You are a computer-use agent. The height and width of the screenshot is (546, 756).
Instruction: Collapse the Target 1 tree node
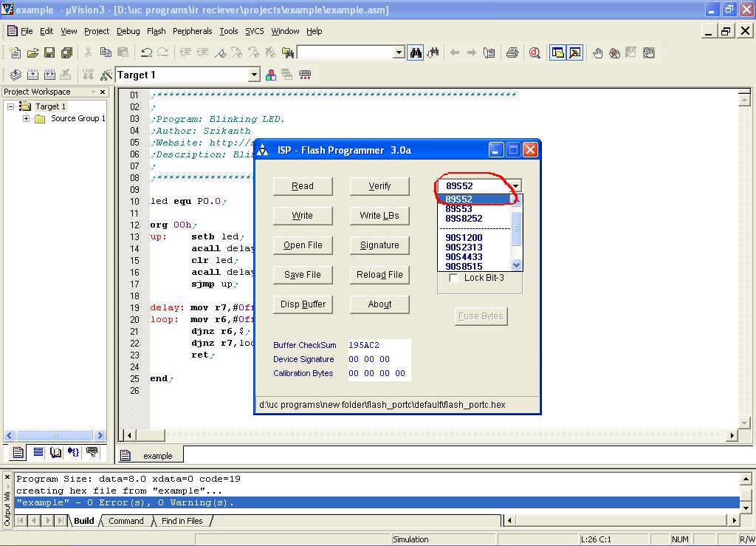pyautogui.click(x=11, y=106)
